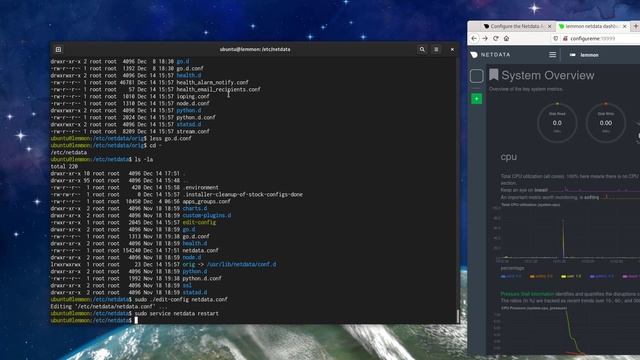Select the first blue legend entry under CPU chart
The width and height of the screenshot is (640, 360).
[511, 276]
